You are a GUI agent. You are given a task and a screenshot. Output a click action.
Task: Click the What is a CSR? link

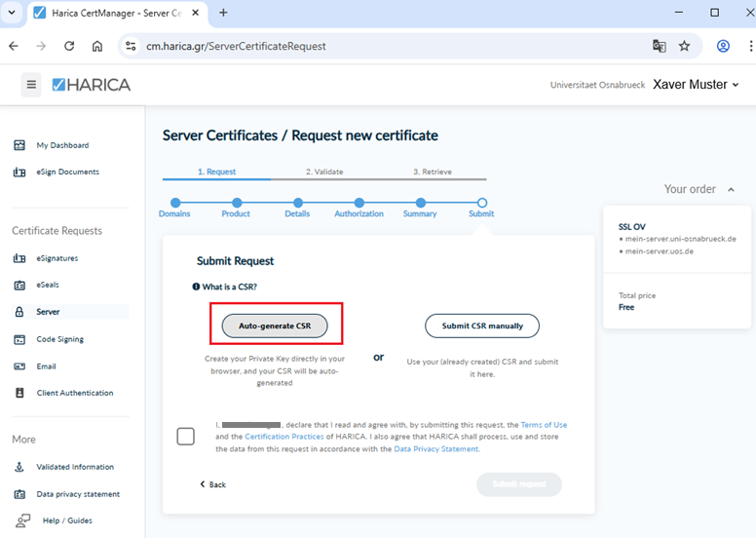[230, 287]
